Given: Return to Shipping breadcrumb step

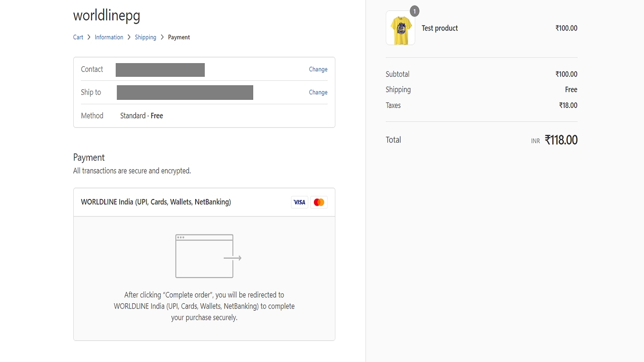Looking at the screenshot, I should [145, 37].
